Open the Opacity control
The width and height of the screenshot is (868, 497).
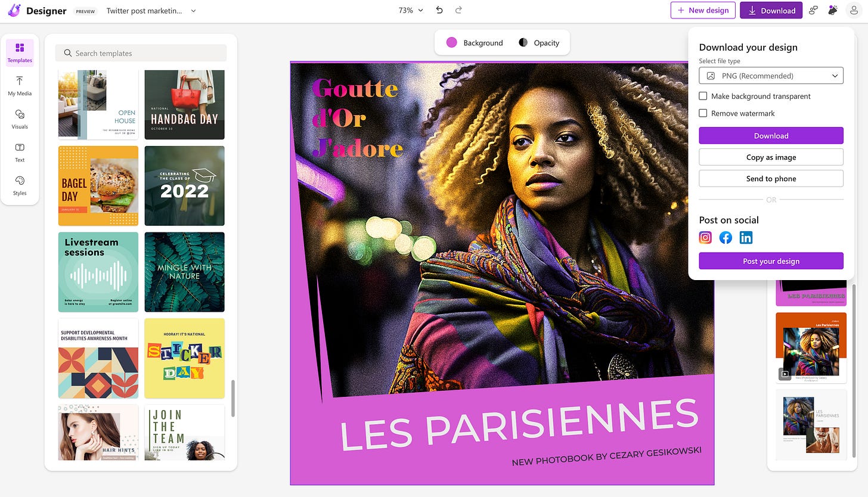(539, 42)
